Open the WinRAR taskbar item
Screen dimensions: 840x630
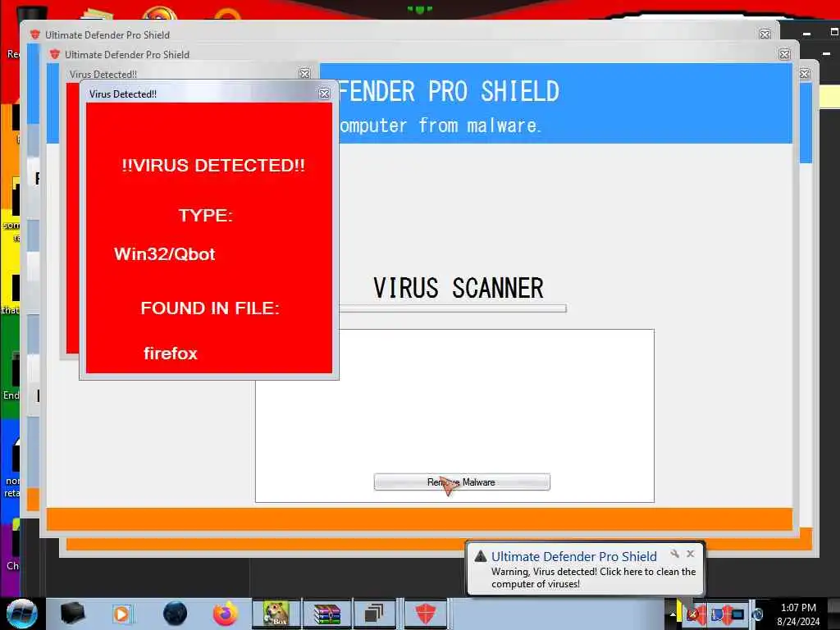pyautogui.click(x=326, y=614)
